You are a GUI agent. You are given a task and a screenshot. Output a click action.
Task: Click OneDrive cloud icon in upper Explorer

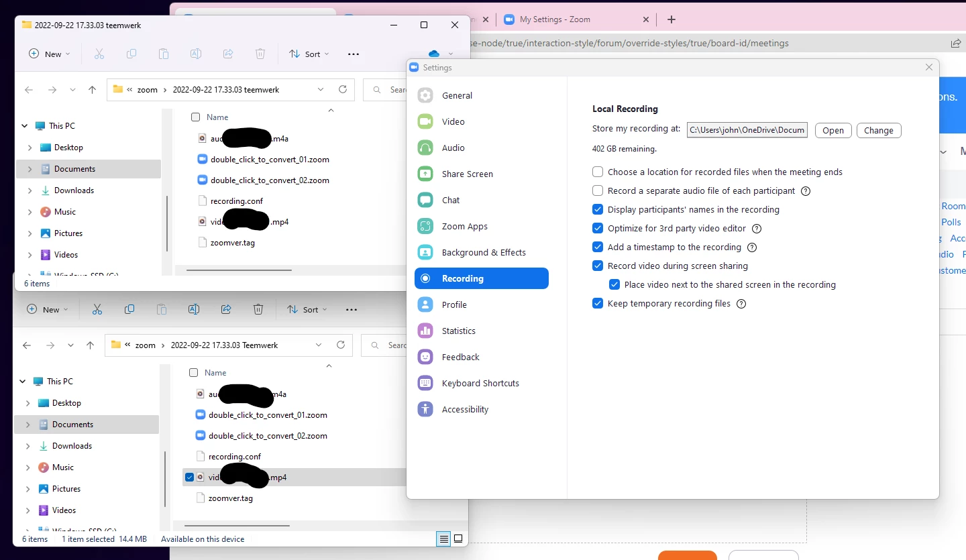pyautogui.click(x=433, y=54)
